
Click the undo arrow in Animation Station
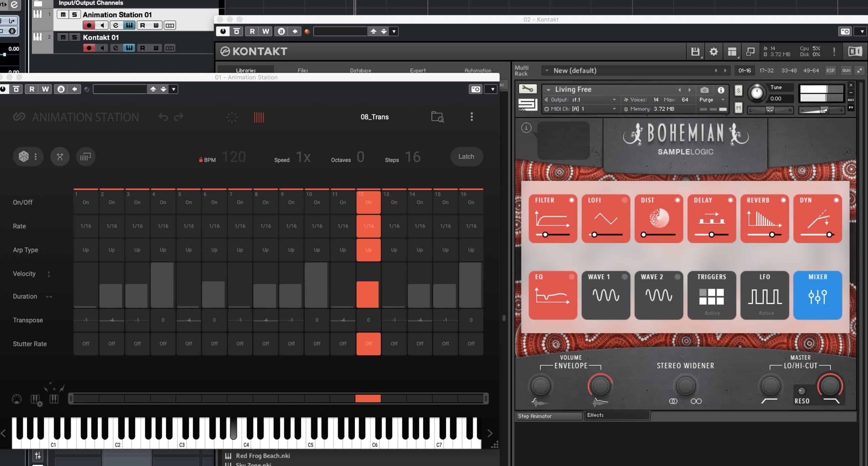click(x=163, y=117)
